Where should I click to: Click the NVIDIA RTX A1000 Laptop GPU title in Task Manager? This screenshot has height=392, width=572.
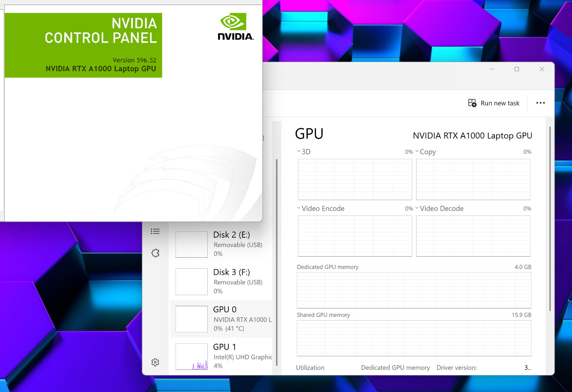[x=472, y=136]
